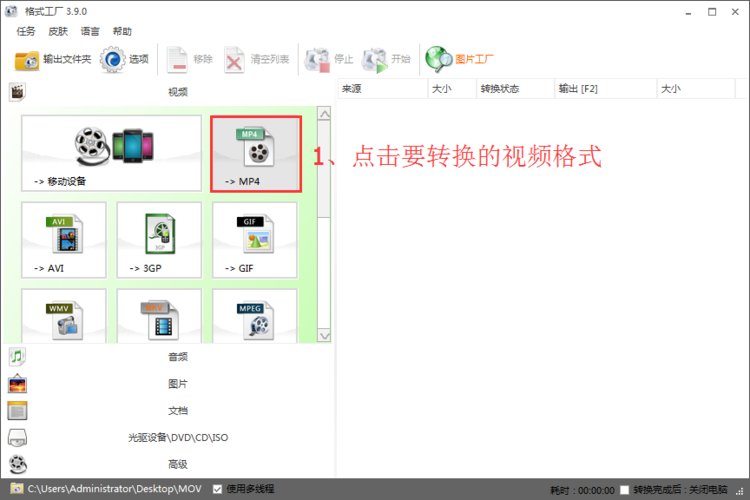The width and height of the screenshot is (750, 500).
Task: Open the 帮助 help menu
Action: (122, 32)
